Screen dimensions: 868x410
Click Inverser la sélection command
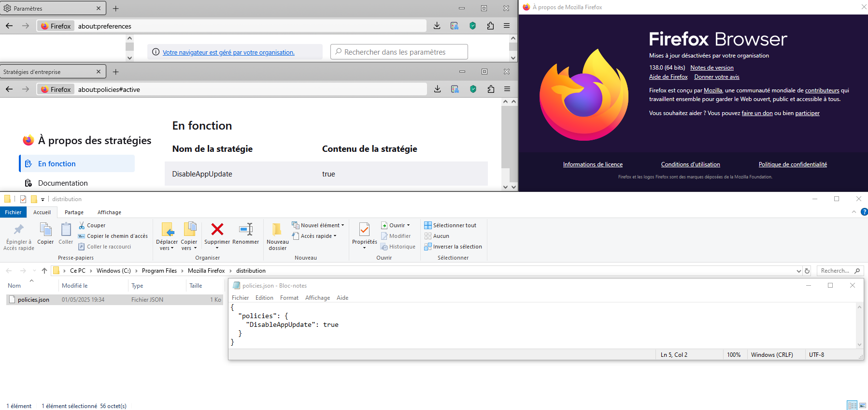coord(453,247)
